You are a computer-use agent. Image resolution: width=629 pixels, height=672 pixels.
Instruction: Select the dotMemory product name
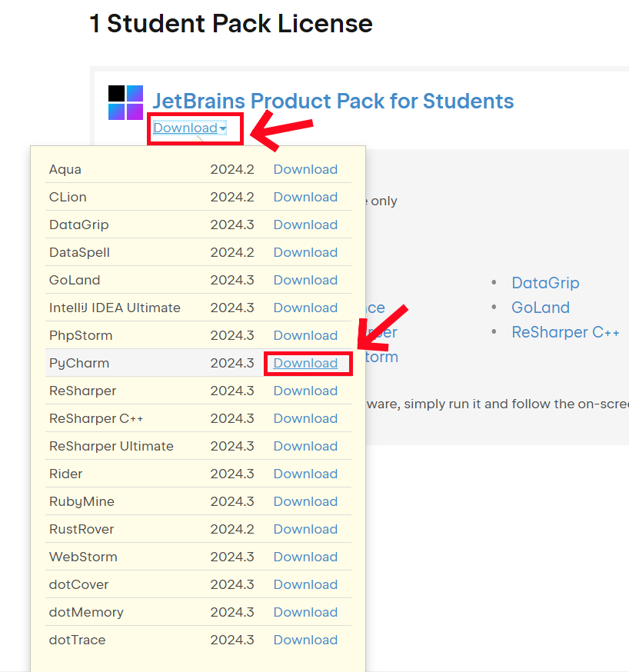86,612
